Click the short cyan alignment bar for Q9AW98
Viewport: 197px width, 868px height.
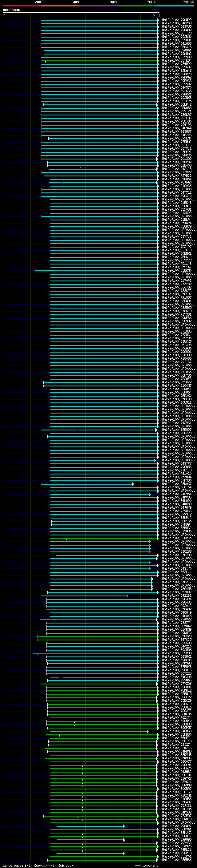point(91,840)
